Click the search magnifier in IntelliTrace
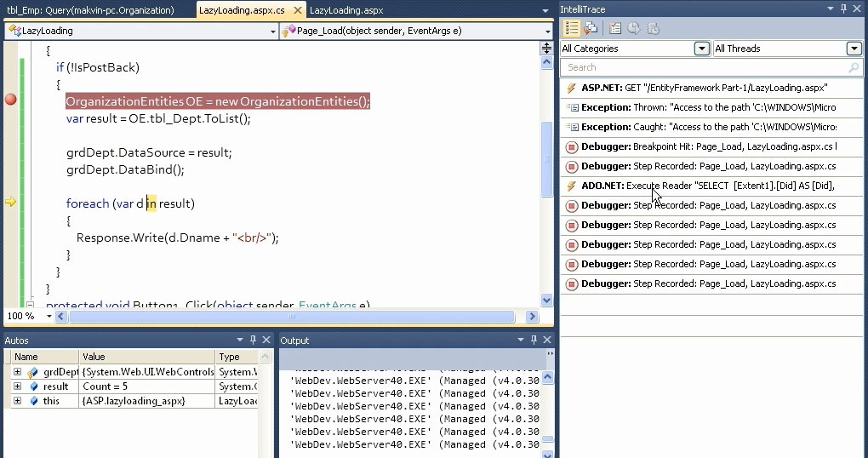This screenshot has width=868, height=458. click(x=854, y=67)
